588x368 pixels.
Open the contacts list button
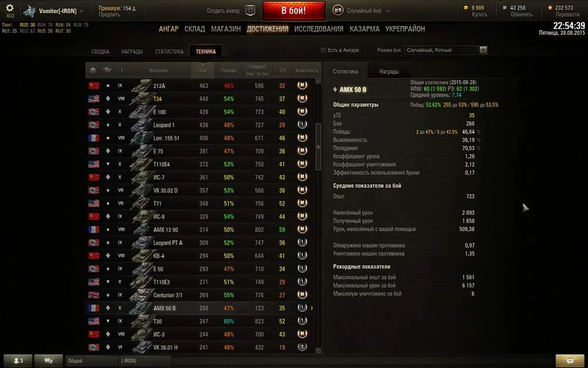pyautogui.click(x=18, y=361)
